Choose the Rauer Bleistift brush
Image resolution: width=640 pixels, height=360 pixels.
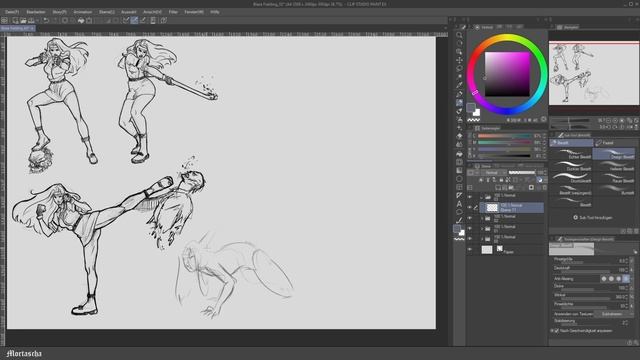point(614,178)
